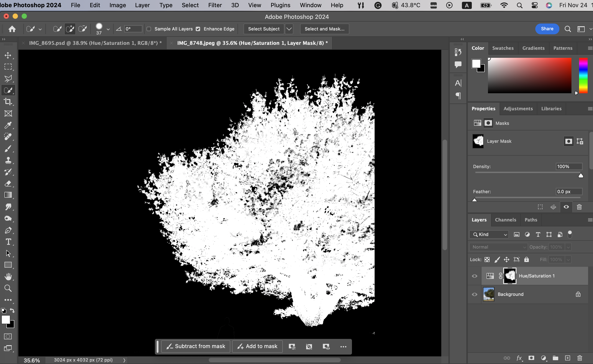
Task: Click the Select and Mask button
Action: tap(325, 29)
